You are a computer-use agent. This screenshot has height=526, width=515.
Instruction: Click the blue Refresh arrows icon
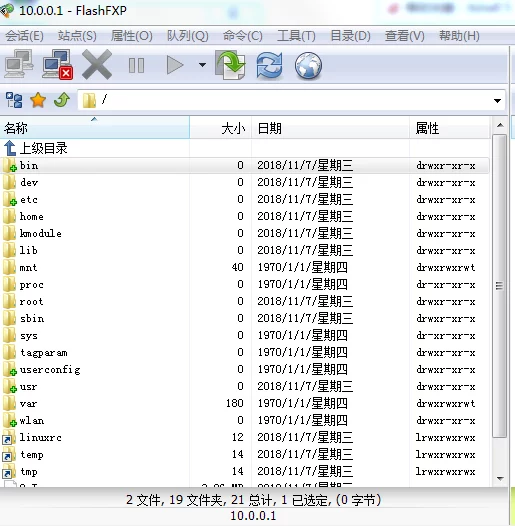pyautogui.click(x=269, y=65)
